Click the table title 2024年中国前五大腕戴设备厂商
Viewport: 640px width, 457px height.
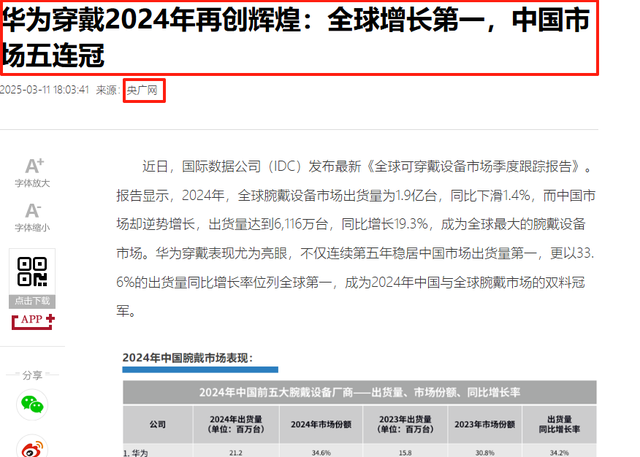point(360,392)
